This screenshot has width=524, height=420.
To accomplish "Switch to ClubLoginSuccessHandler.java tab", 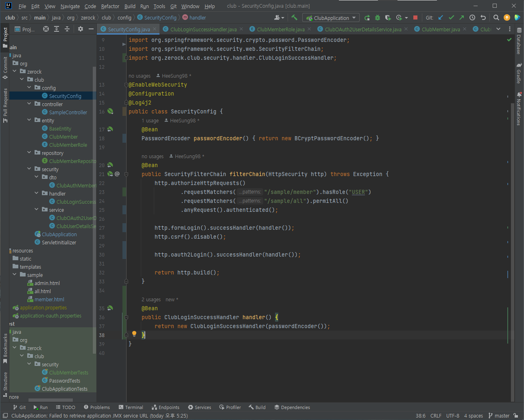I will point(203,29).
